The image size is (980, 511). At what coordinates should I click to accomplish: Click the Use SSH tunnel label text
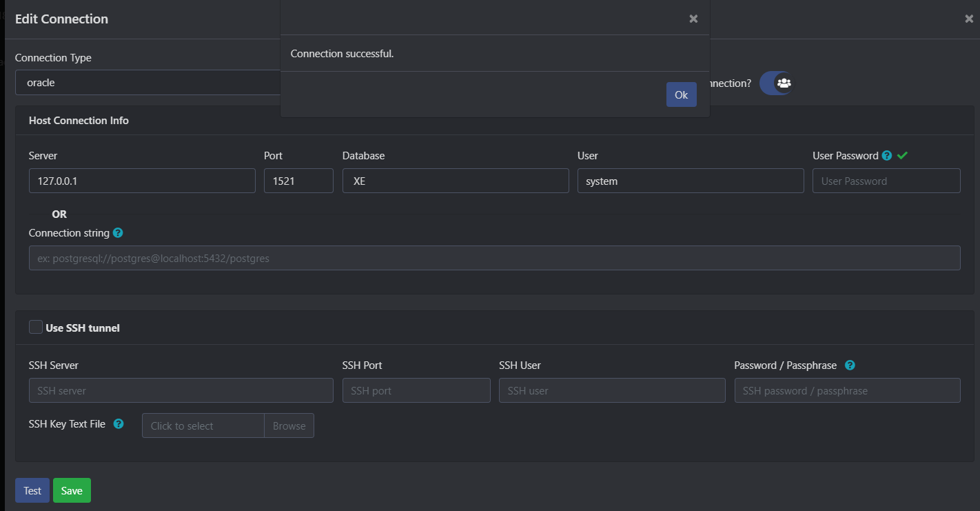pos(83,328)
